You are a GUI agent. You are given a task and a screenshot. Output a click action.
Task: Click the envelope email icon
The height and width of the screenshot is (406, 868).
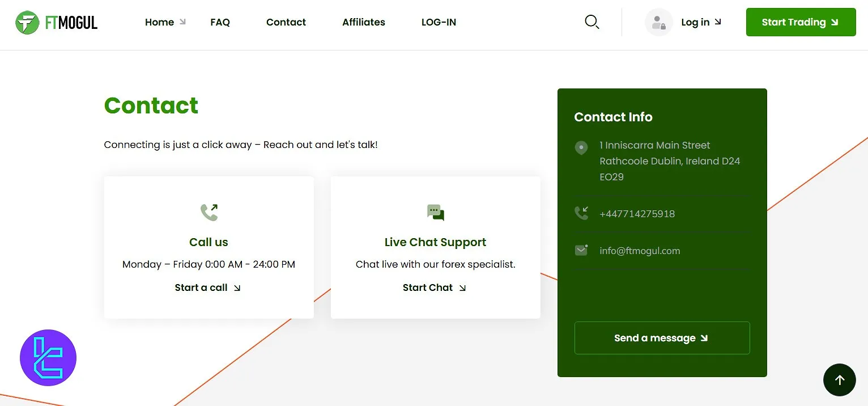point(581,250)
